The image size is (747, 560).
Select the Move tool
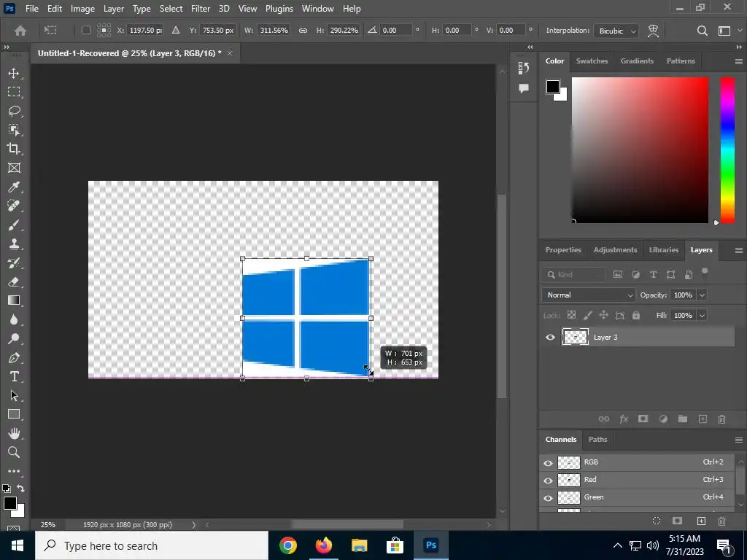[x=14, y=73]
